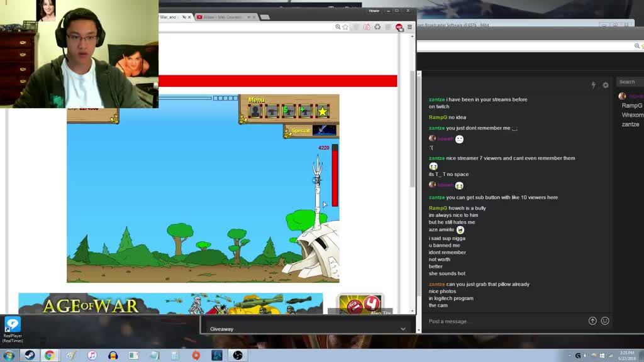Click the orange circle taskbar icon
This screenshot has height=362, width=644.
[196, 356]
